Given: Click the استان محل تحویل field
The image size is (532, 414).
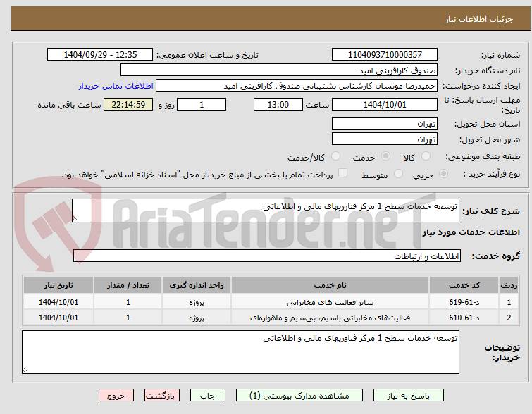Looking at the screenshot, I should tap(385, 123).
